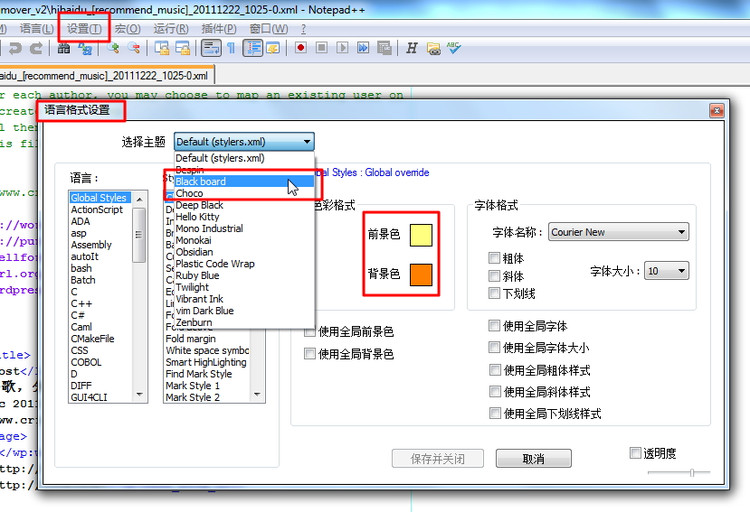750x512 pixels.
Task: Select Black board from theme list
Action: point(201,182)
